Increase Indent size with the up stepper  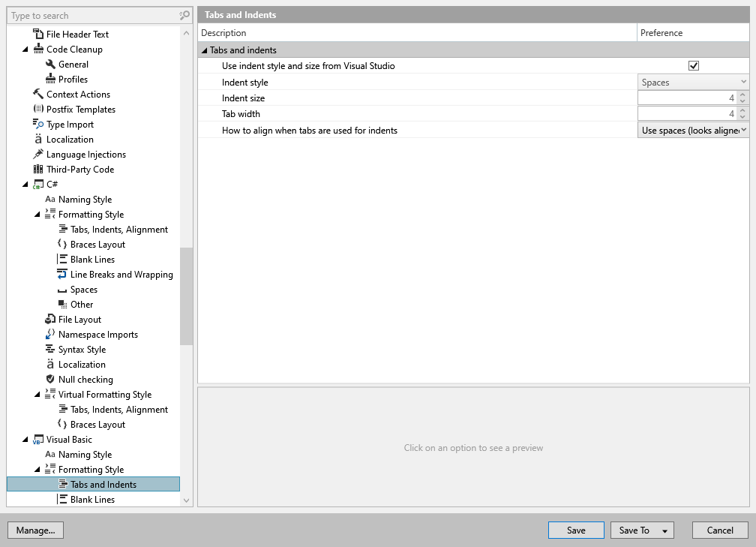click(742, 94)
